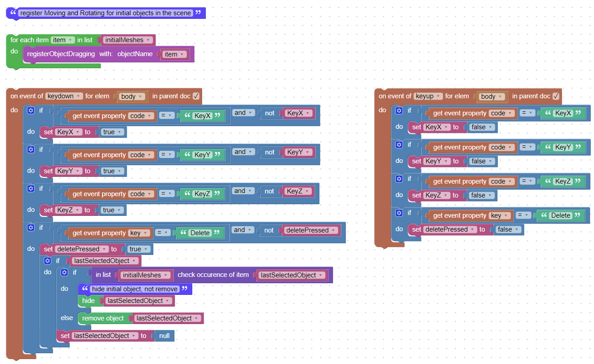Image resolution: width=594 pixels, height=364 pixels.
Task: Toggle 'in parent doc' checkbox on keyup event
Action: tap(556, 96)
